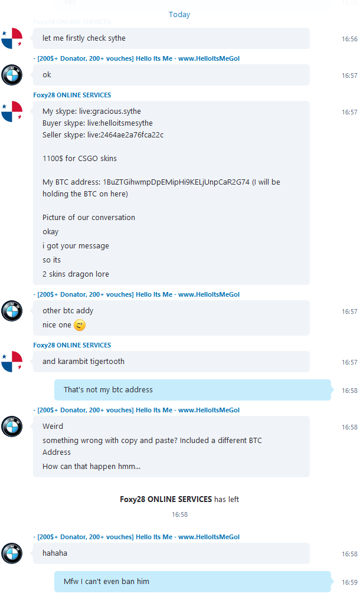Viewport: 364px width, 597px height.
Task: Click Foxy28 flag avatar beside the skype details message
Action: tap(12, 111)
